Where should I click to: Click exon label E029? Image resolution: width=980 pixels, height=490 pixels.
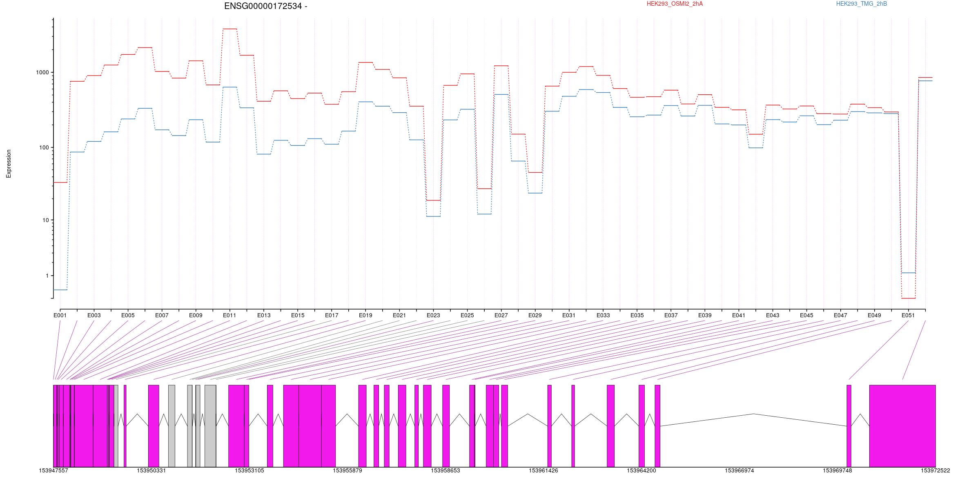pyautogui.click(x=535, y=315)
